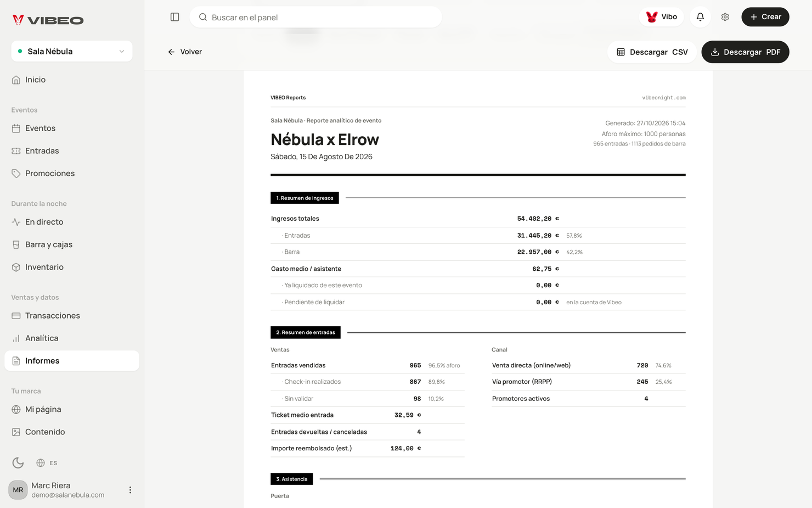812x508 pixels.
Task: Select Informes in the sidebar
Action: coord(72,361)
